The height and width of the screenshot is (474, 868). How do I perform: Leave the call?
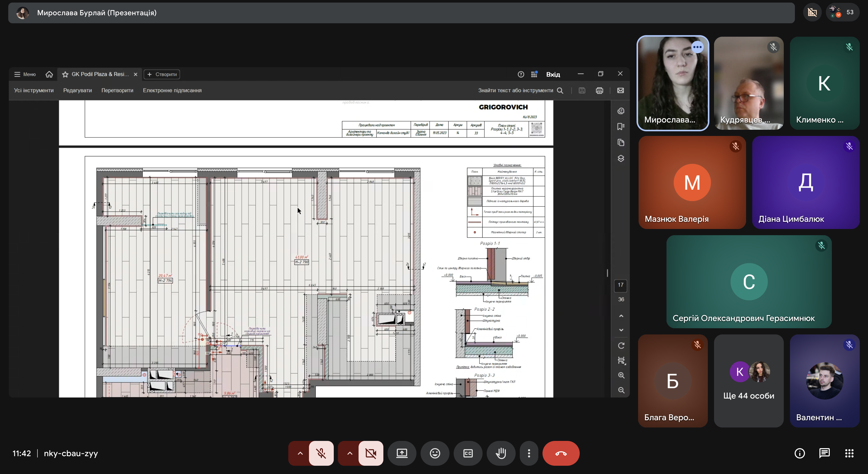coord(561,453)
